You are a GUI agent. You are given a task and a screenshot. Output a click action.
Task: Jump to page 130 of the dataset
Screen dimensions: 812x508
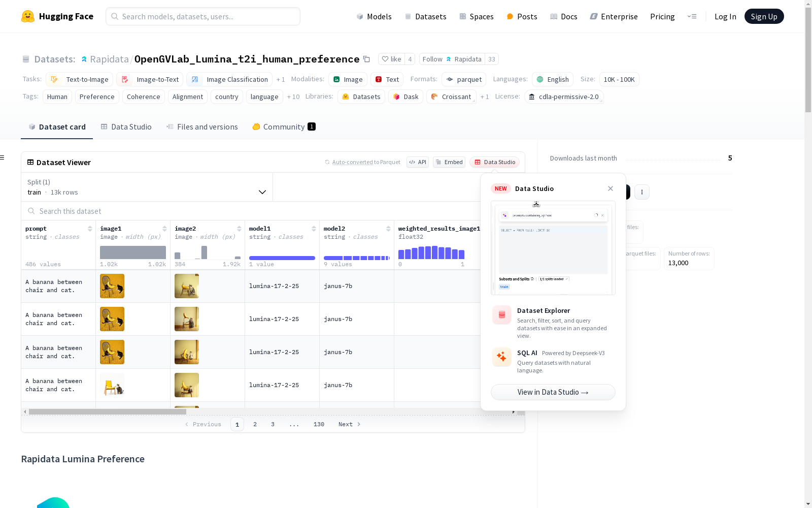click(319, 424)
